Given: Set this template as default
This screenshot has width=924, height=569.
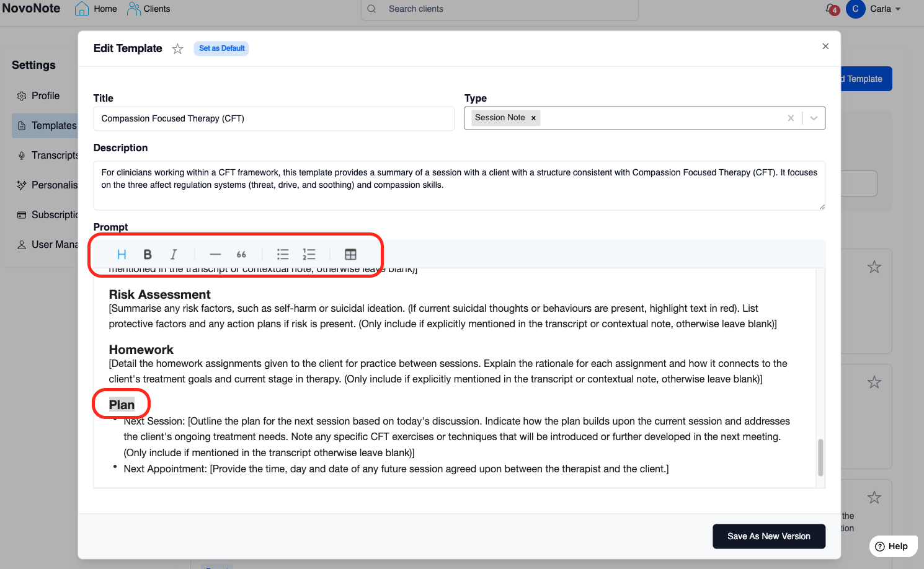Looking at the screenshot, I should click(x=221, y=48).
